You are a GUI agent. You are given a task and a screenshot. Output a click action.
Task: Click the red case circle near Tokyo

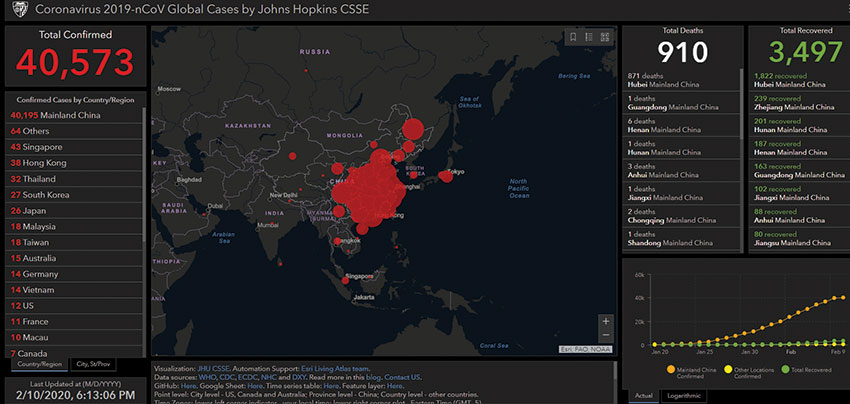(442, 177)
